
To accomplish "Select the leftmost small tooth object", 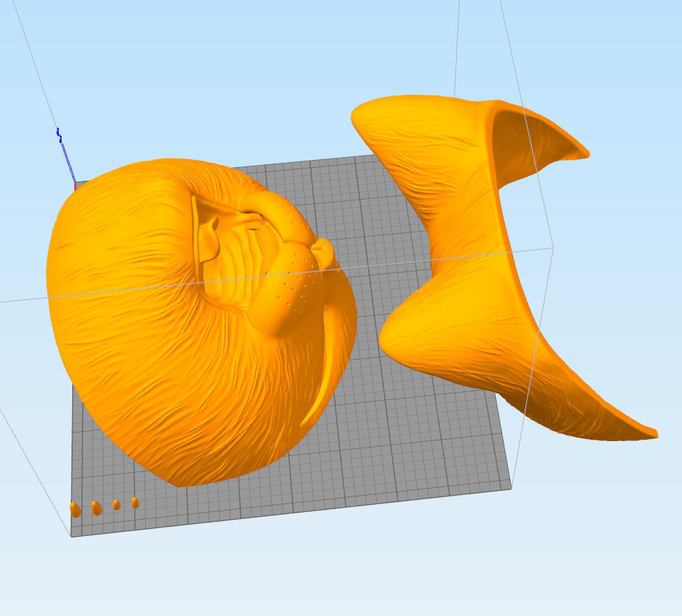I will click(75, 510).
